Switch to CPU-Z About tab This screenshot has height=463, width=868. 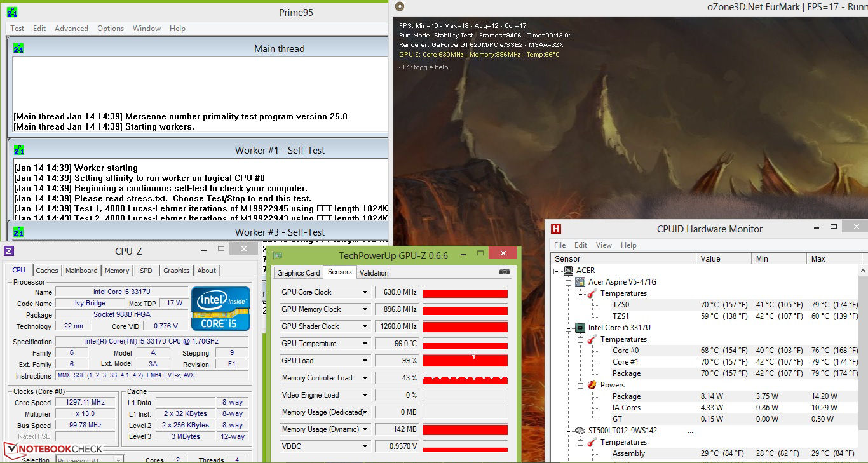(x=207, y=271)
